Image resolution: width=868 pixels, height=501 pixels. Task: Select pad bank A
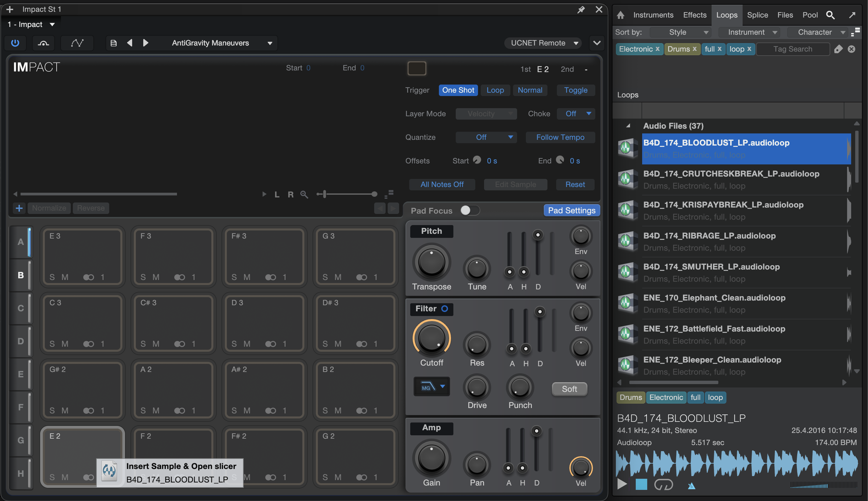[x=21, y=242]
